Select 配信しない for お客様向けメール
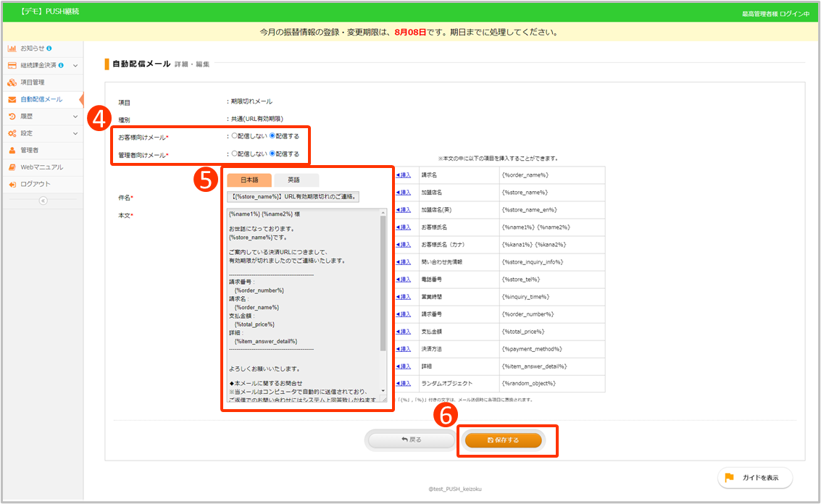Screen dimensions: 821x504 pyautogui.click(x=234, y=135)
